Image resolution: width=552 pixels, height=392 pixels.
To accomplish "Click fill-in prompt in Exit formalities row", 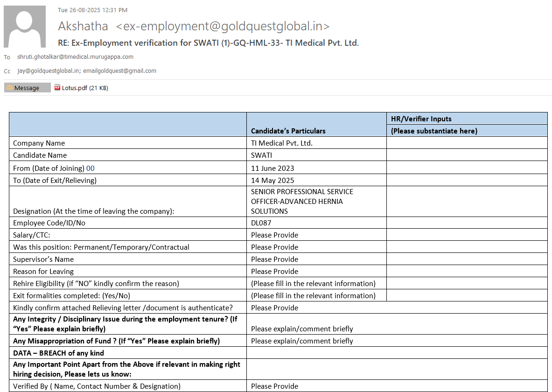I will pyautogui.click(x=313, y=296).
